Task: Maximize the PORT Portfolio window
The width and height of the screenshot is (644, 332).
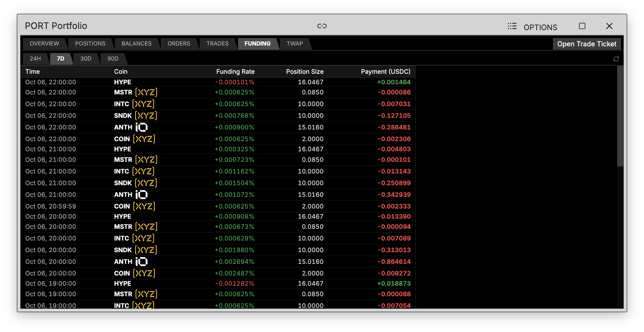Action: [x=582, y=26]
